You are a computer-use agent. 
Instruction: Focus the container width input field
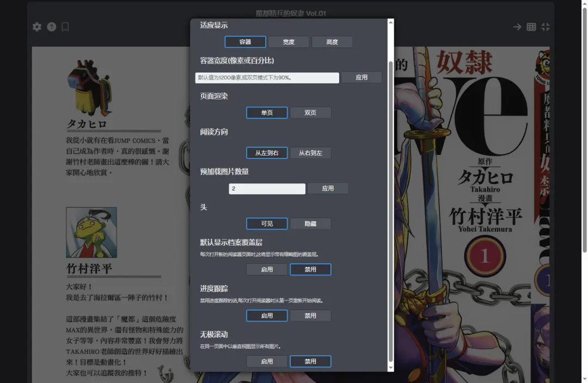267,78
